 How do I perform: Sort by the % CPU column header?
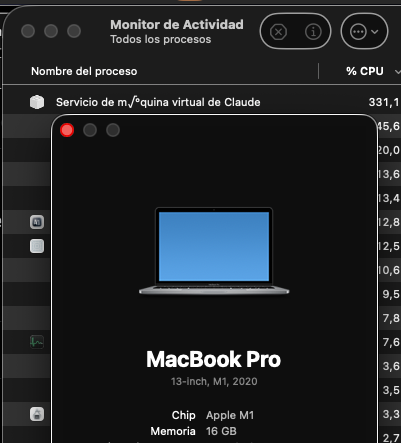coord(365,71)
